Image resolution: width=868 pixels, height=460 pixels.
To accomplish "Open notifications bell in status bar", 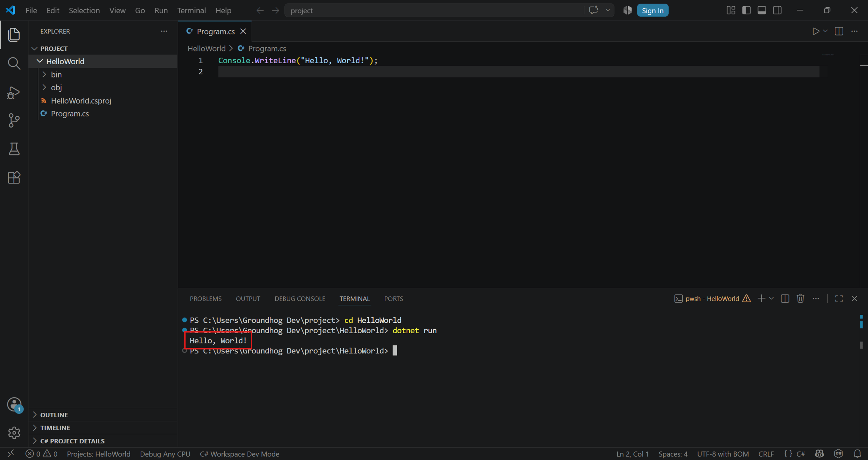I will click(857, 454).
